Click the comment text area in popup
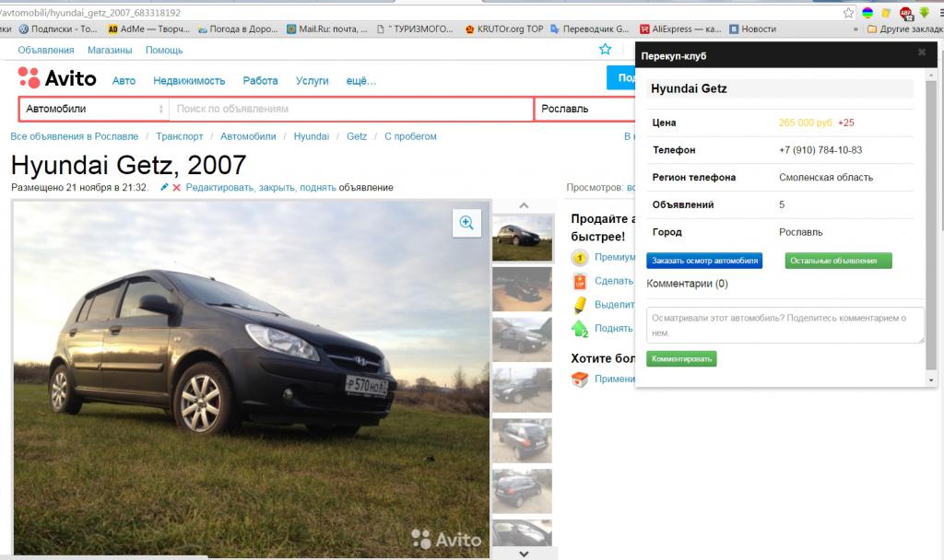This screenshot has height=560, width=944. pyautogui.click(x=785, y=325)
